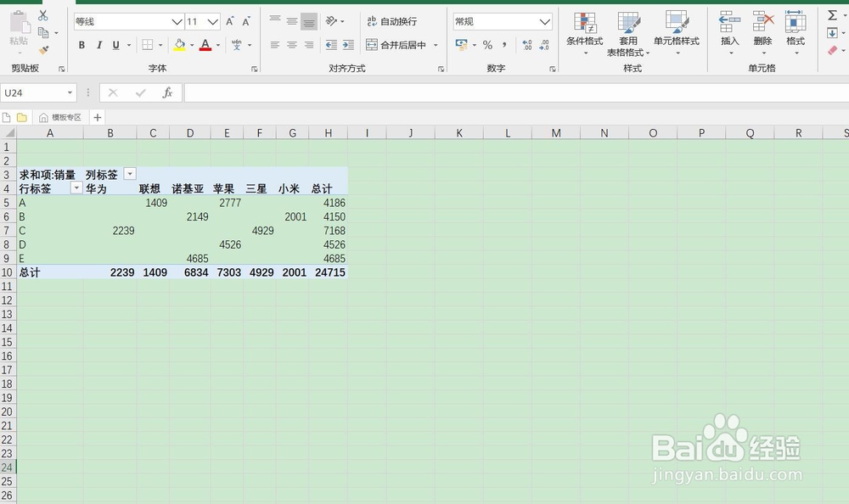Decrease decimal places
Viewport: 849px width, 504px height.
click(x=543, y=45)
